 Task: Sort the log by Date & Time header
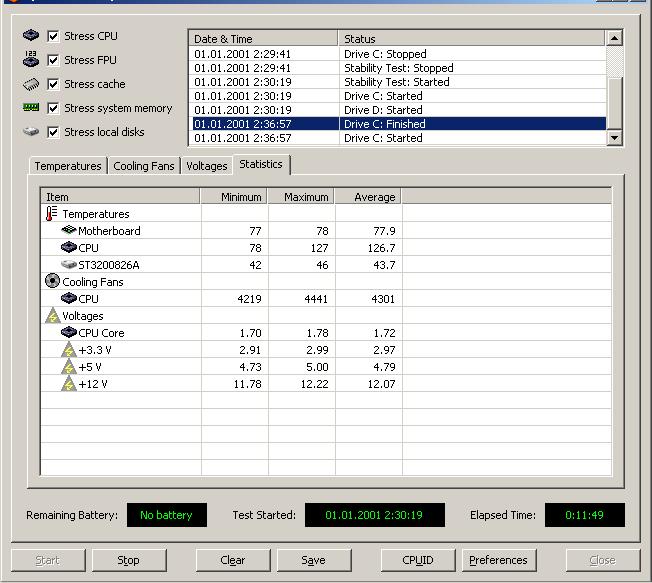tap(262, 39)
